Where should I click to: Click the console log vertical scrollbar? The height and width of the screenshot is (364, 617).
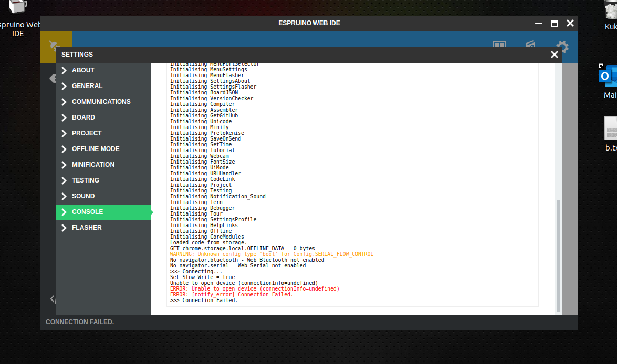coord(558,255)
